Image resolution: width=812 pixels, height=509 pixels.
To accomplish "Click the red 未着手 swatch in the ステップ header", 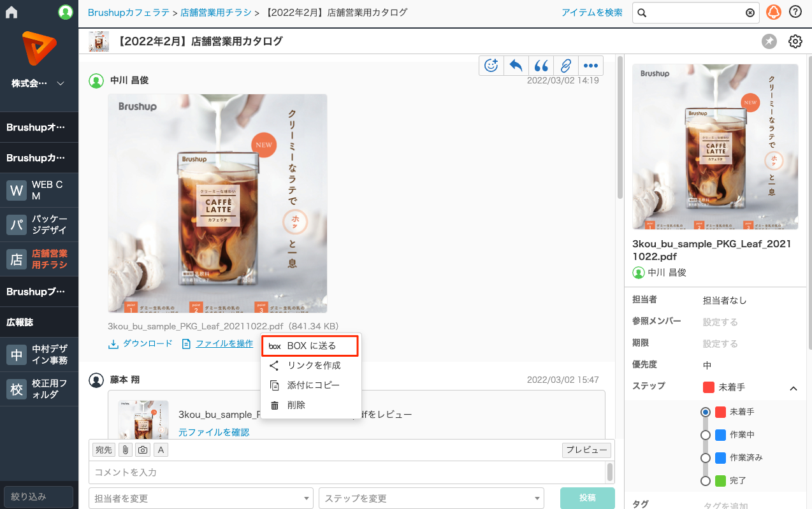I will (x=709, y=387).
